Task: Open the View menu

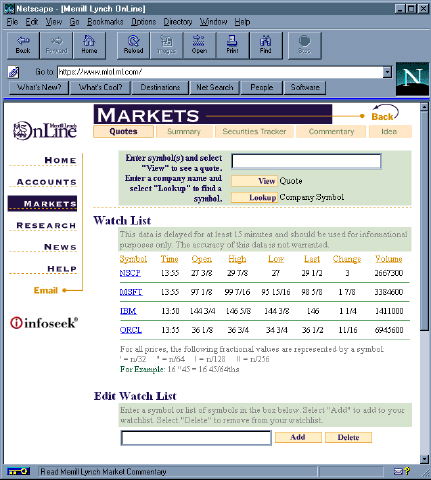Action: pyautogui.click(x=54, y=22)
